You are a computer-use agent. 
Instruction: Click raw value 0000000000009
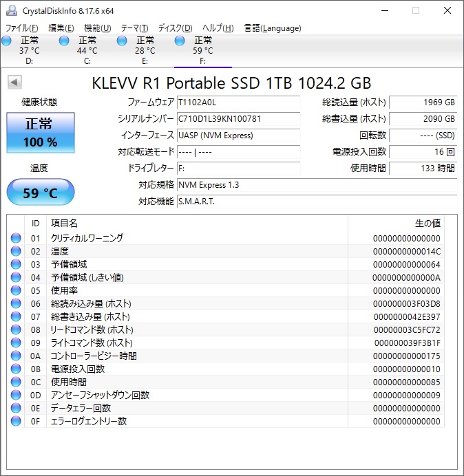407,396
